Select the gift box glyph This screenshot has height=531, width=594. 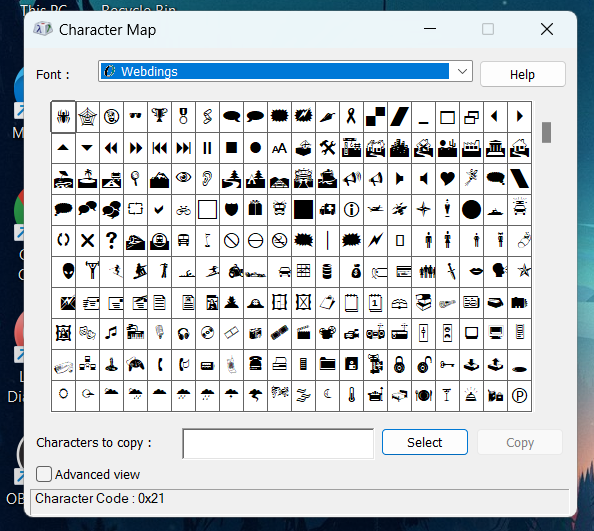tap(255, 210)
